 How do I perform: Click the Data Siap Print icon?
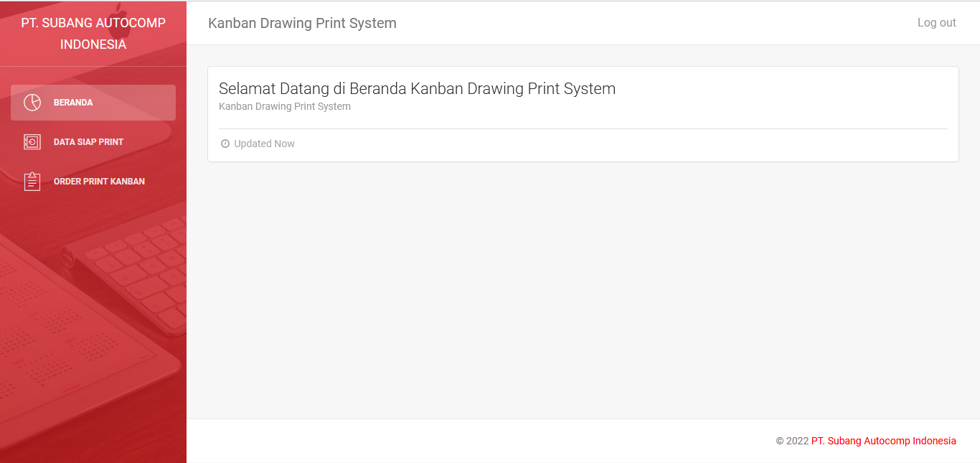(x=32, y=142)
